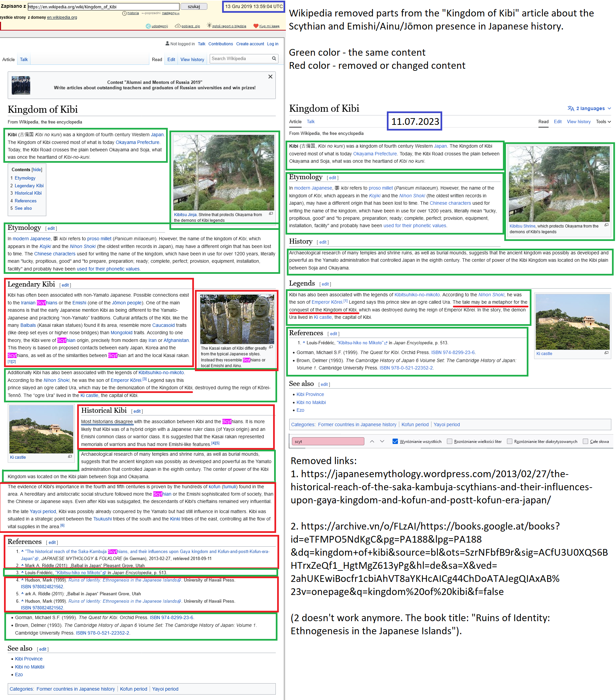Click enlarge icon under Kibitsu Jinja photo caption
616x700 pixels.
click(x=271, y=213)
